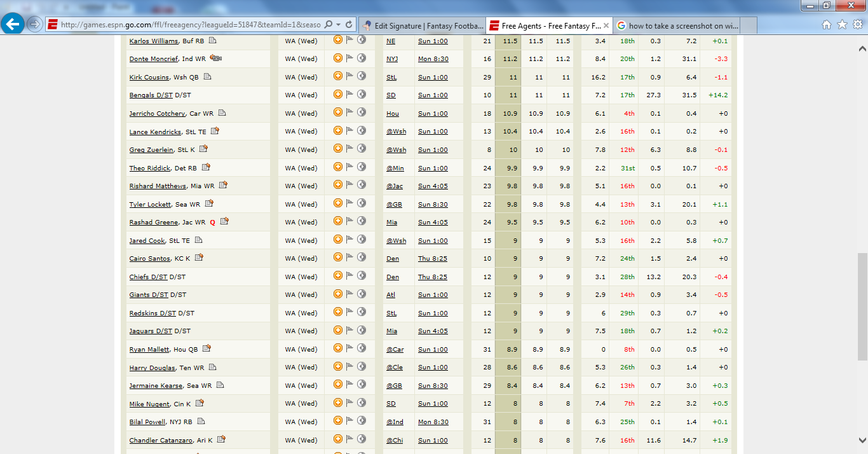Click WA (Wed) status in Redskins D/ST row
Viewport: 868px width, 454px height.
click(301, 313)
